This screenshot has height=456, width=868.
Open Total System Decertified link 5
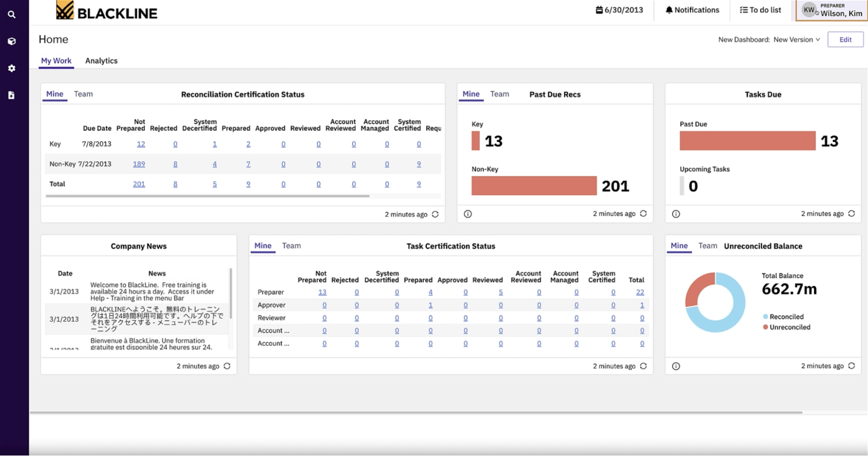pyautogui.click(x=215, y=184)
